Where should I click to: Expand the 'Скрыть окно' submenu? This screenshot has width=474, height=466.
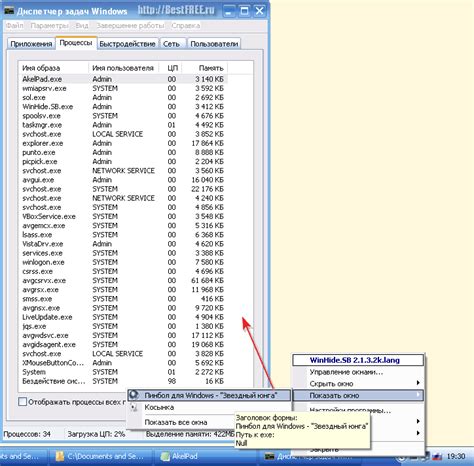point(358,383)
